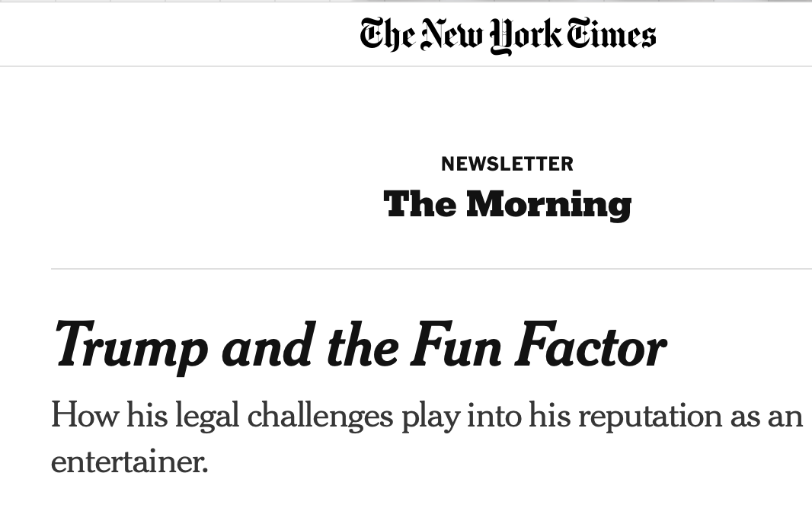812x524 pixels.
Task: Click the word entertainer in the summary
Action: point(129,462)
